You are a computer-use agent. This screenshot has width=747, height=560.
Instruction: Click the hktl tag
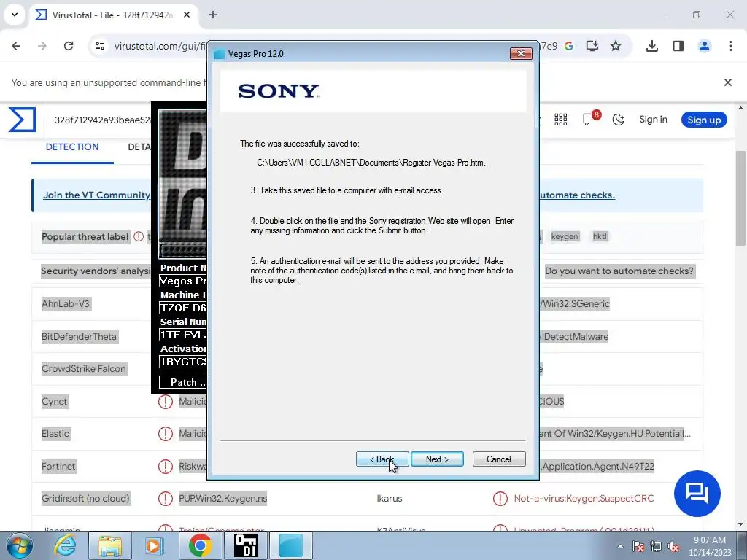600,236
